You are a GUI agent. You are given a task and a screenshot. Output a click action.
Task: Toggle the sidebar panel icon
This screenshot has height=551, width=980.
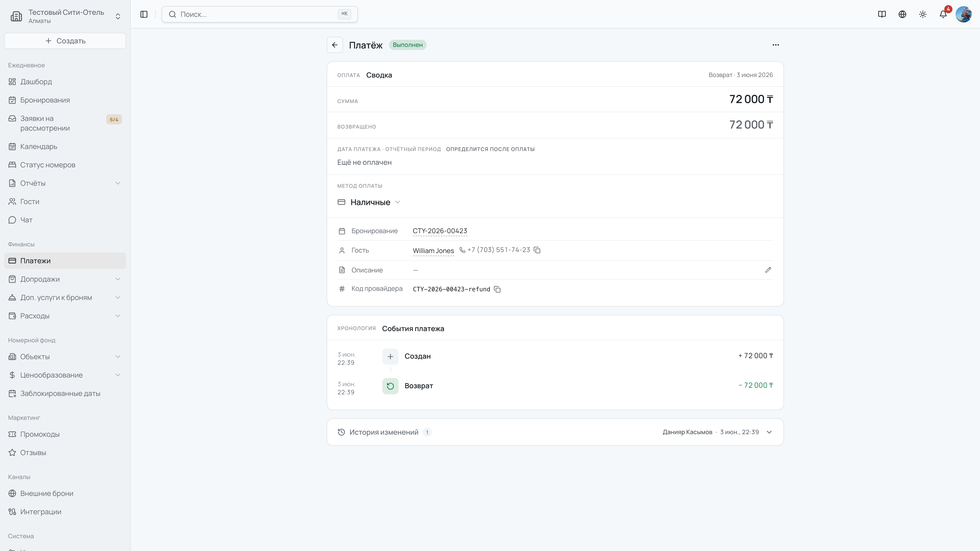tap(144, 14)
